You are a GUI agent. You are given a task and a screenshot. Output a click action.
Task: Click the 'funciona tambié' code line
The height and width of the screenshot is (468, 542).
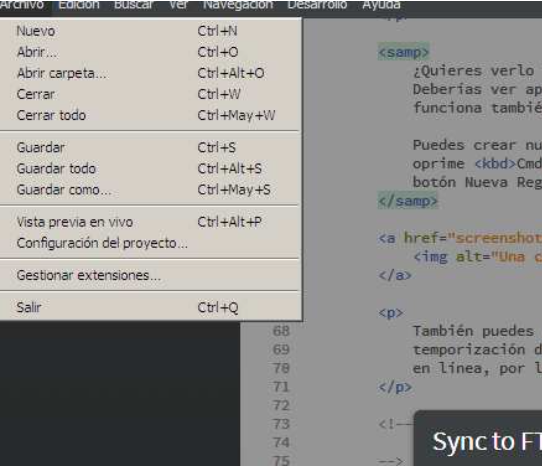(478, 108)
